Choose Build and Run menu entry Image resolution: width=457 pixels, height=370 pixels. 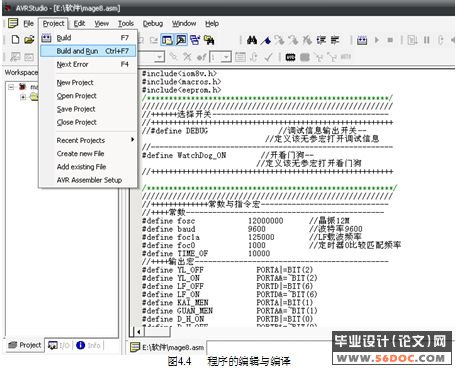pos(88,51)
